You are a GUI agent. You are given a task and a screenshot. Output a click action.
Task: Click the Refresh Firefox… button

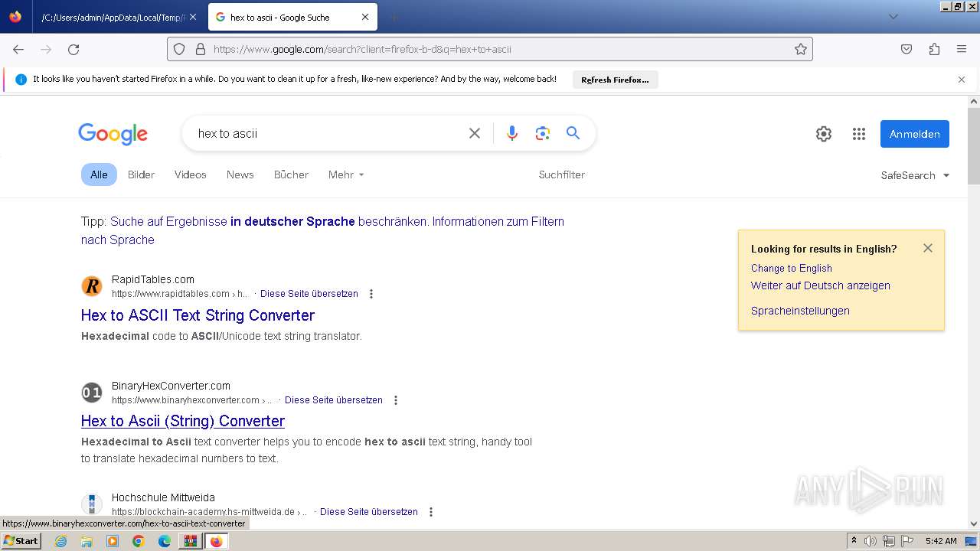615,80
